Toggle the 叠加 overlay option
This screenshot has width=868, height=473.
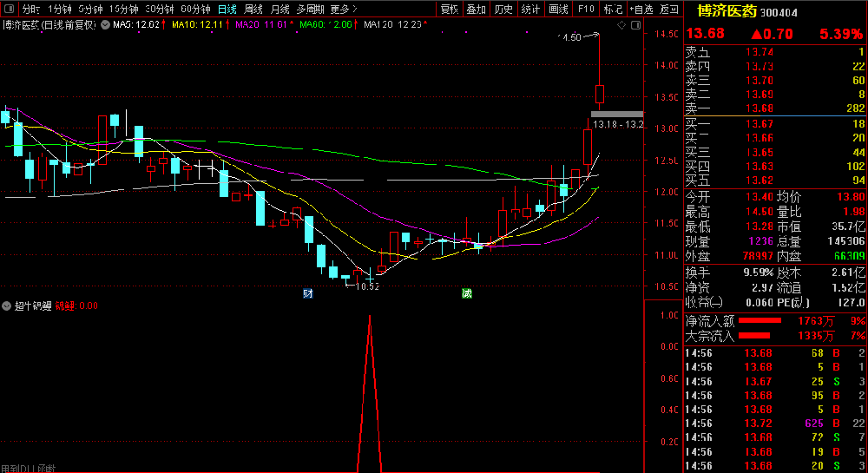point(476,10)
